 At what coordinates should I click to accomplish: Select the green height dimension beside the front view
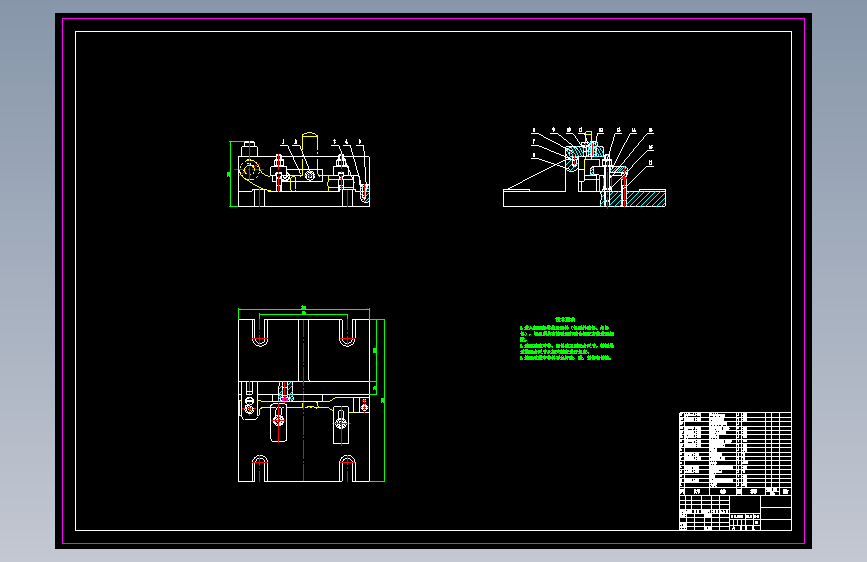tap(231, 174)
